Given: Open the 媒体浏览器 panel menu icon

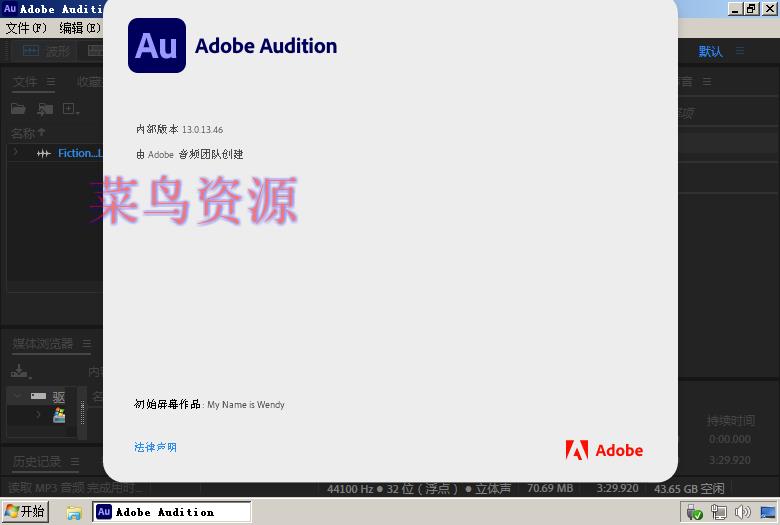Looking at the screenshot, I should [87, 343].
